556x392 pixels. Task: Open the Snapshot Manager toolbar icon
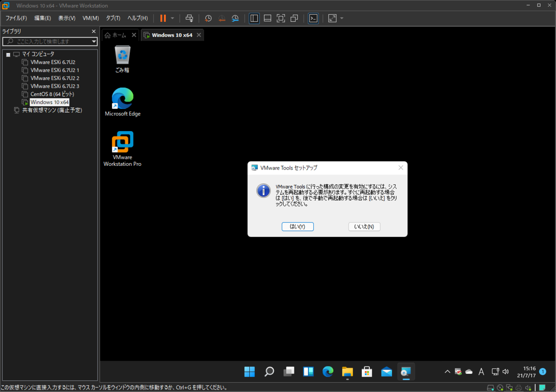(235, 18)
